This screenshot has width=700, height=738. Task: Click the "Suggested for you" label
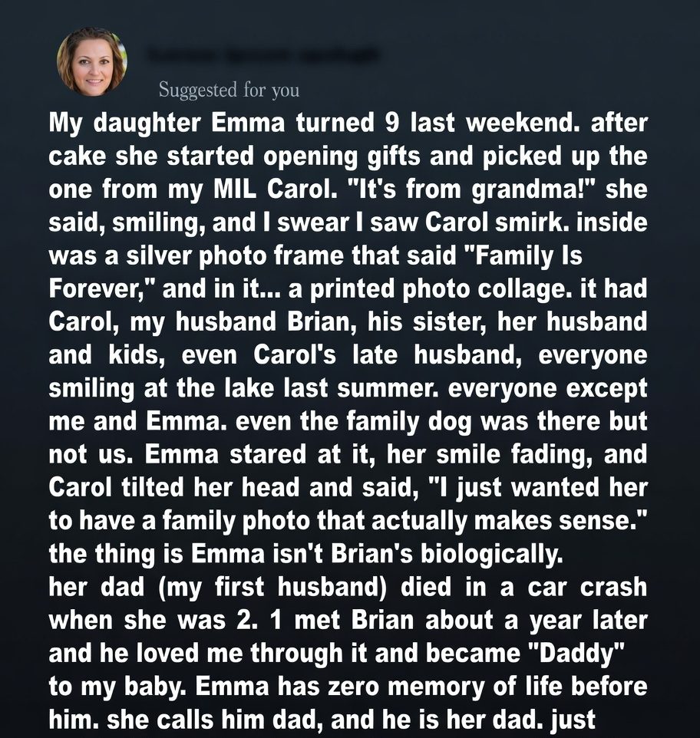(229, 91)
